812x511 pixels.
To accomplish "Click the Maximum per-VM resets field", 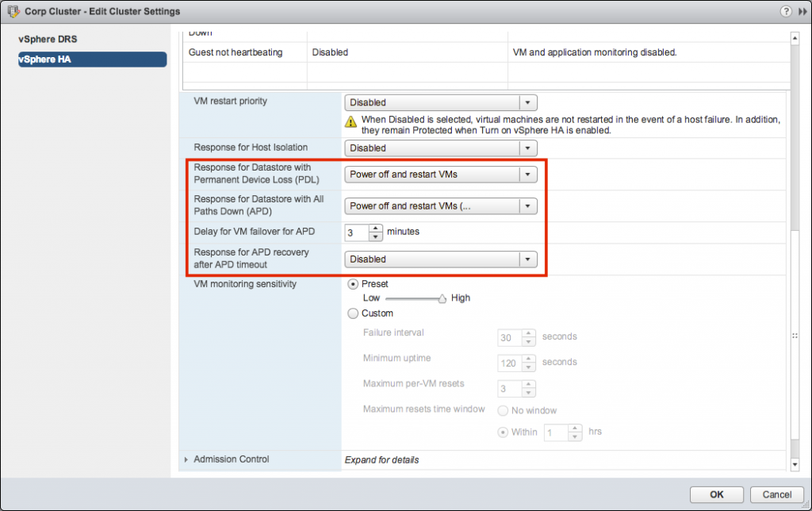I will (510, 389).
